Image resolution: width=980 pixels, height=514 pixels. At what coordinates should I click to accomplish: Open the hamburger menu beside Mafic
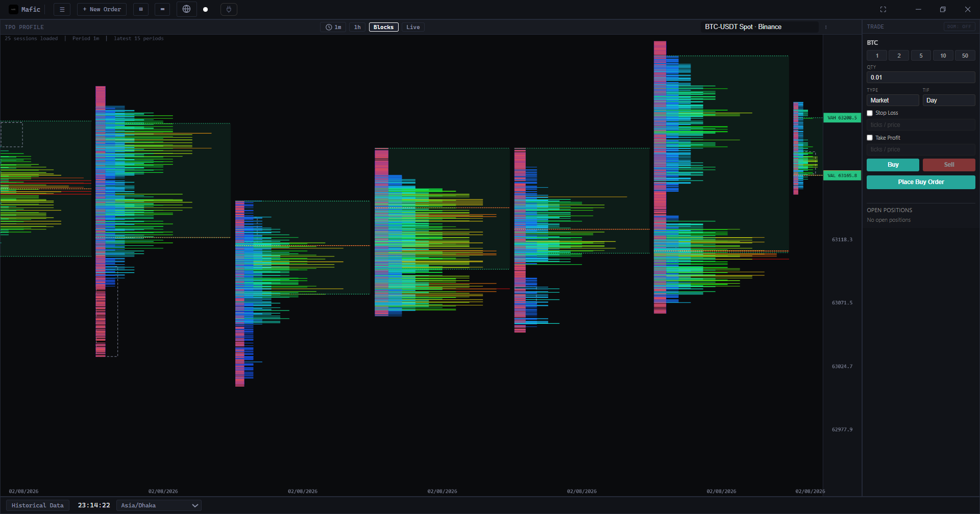pyautogui.click(x=62, y=9)
